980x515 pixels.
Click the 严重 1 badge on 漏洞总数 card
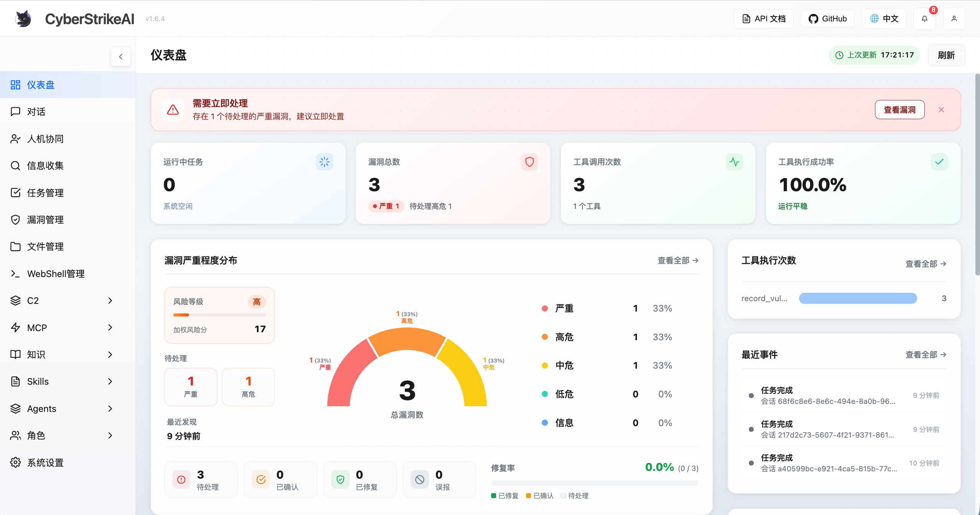pyautogui.click(x=386, y=206)
